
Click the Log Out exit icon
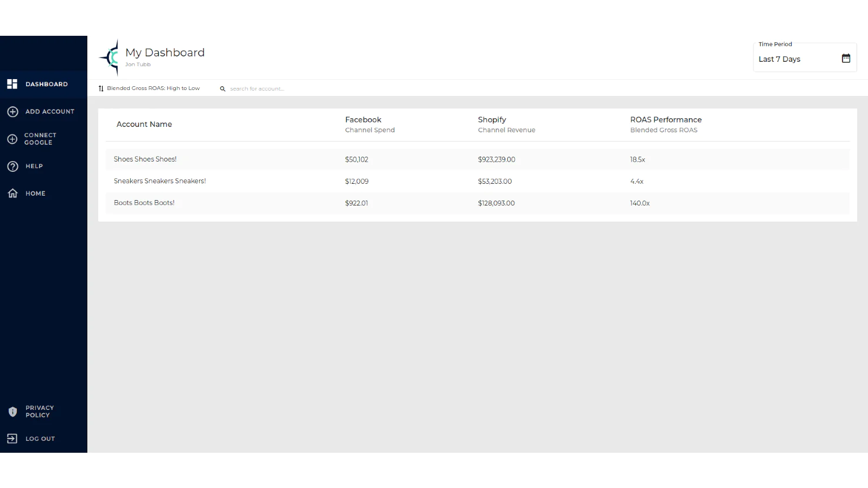coord(12,439)
